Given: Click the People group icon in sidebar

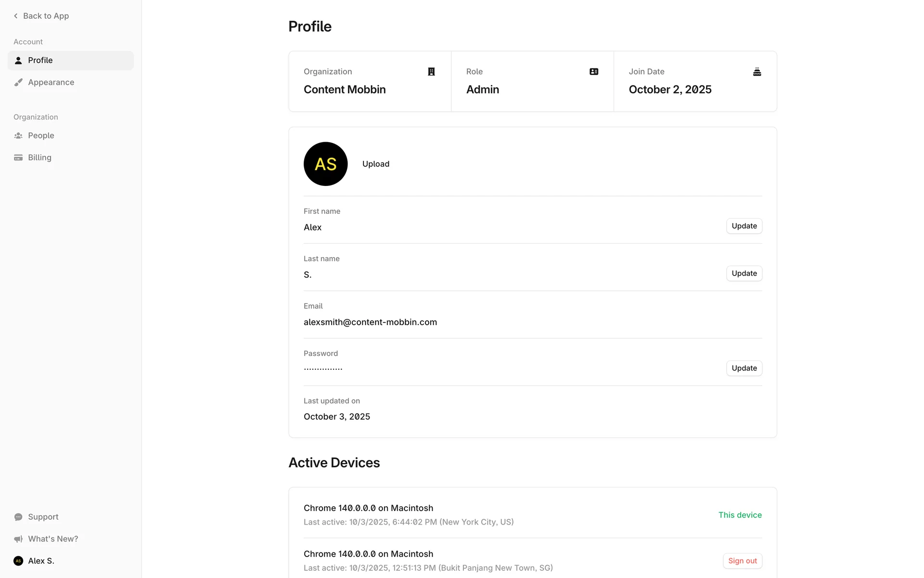Looking at the screenshot, I should (18, 136).
